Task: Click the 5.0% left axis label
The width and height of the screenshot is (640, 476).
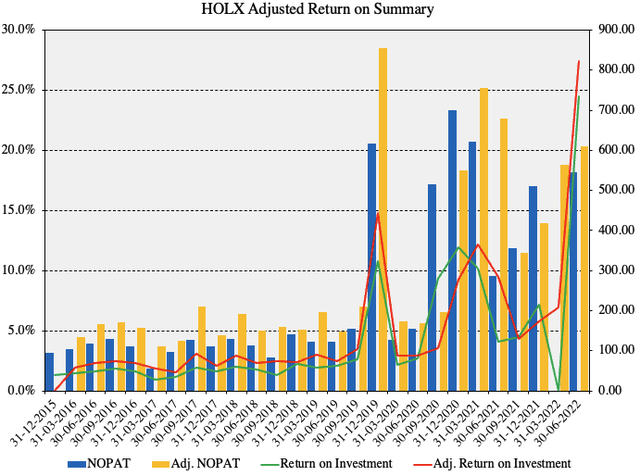Action: [21, 330]
